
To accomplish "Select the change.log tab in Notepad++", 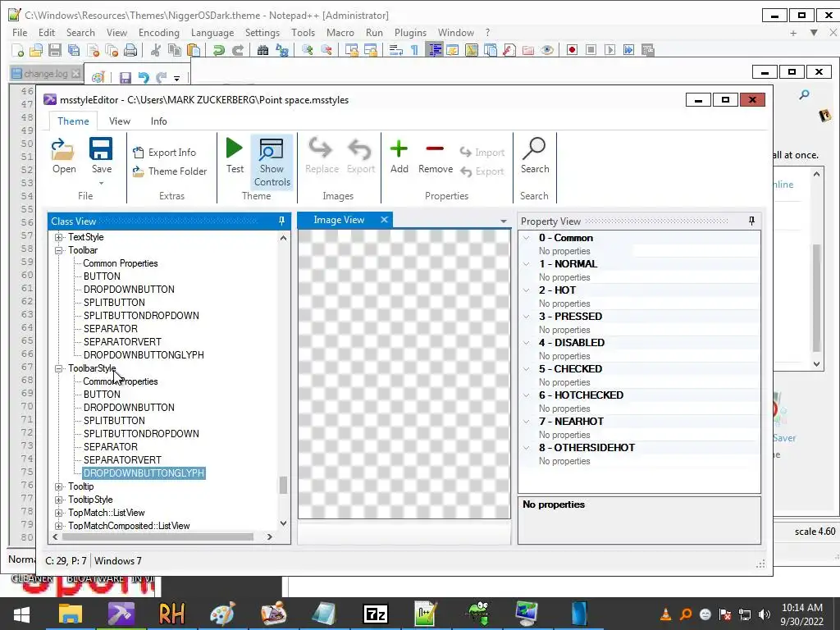I will pyautogui.click(x=46, y=74).
